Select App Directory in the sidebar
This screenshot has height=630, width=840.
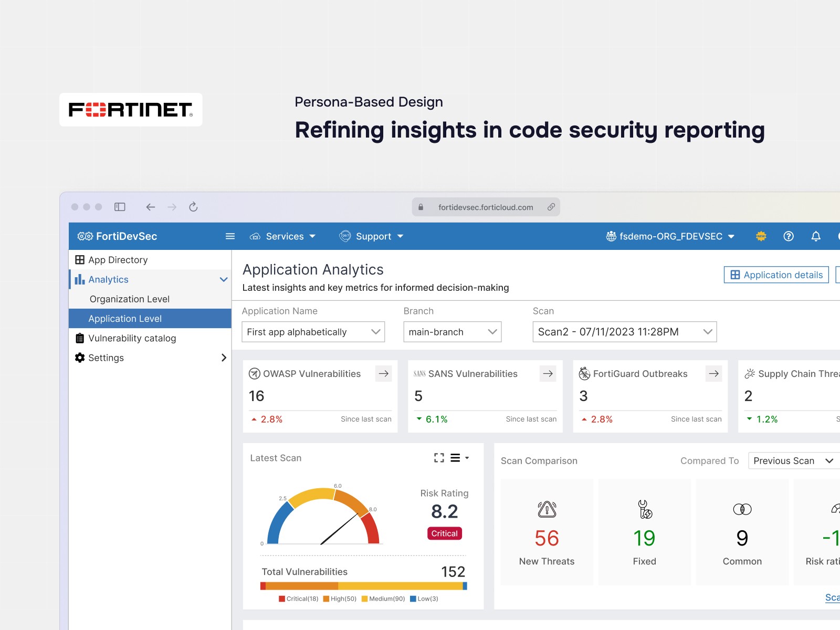[150, 260]
